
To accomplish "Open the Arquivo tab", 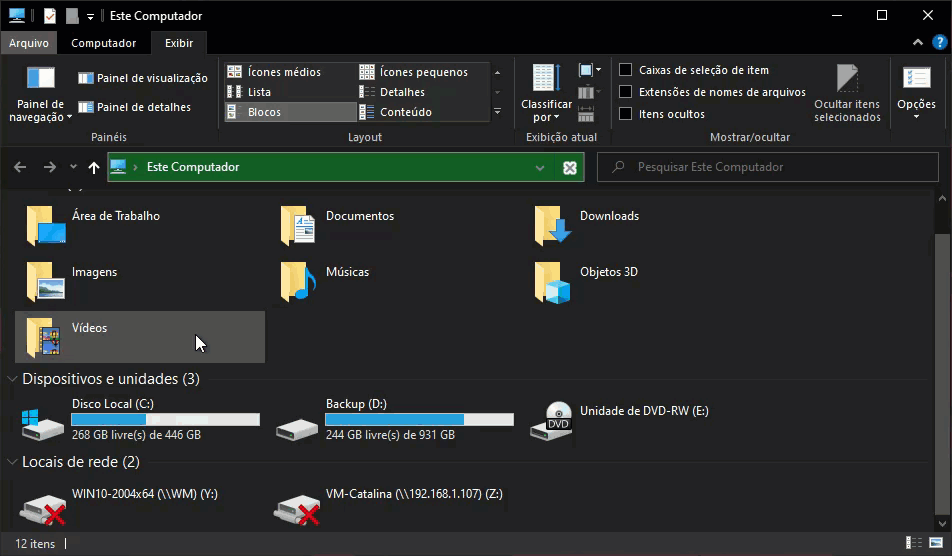I will point(29,43).
